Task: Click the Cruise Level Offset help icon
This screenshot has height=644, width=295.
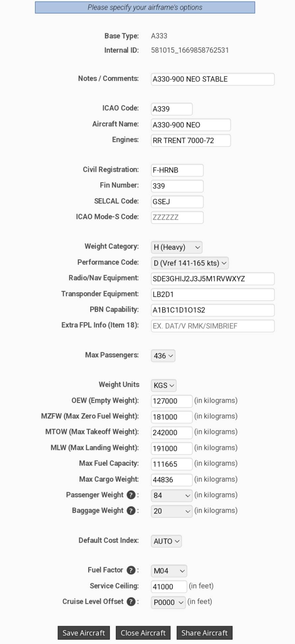Action: pos(131,602)
